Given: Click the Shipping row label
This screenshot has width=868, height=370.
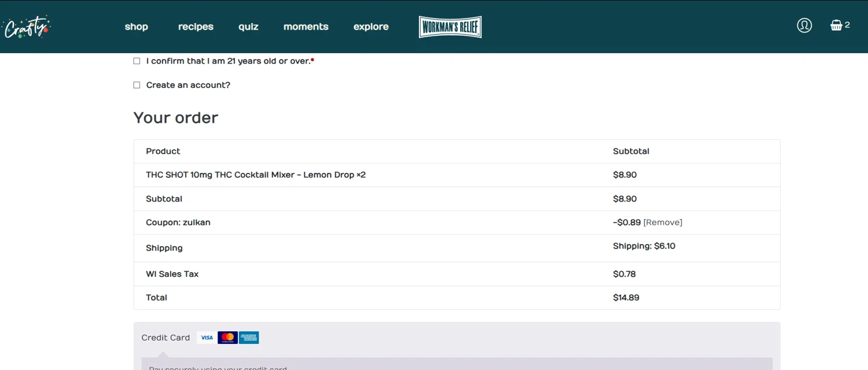Looking at the screenshot, I should coord(164,248).
